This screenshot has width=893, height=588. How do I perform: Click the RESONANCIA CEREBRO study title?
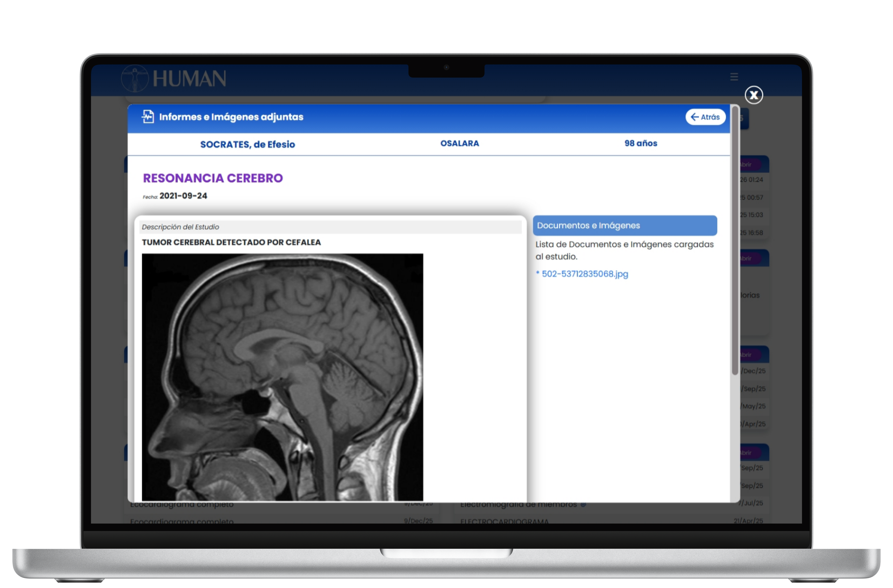213,178
